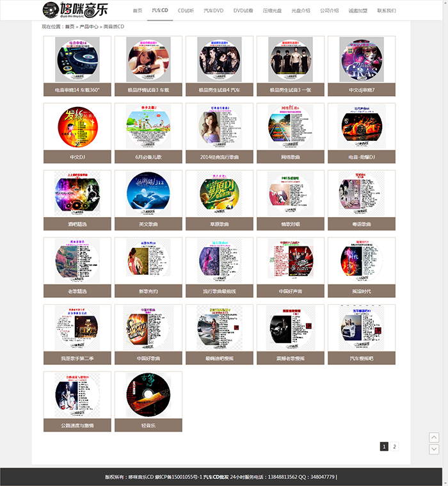This screenshot has width=448, height=486.
Task: Go to the 首页 navigation item
Action: tap(137, 10)
